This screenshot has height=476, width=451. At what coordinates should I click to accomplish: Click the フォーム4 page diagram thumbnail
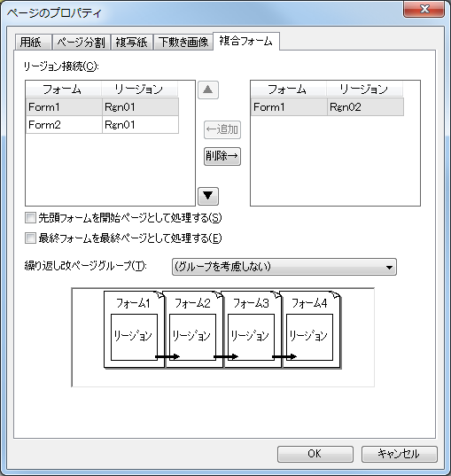pyautogui.click(x=309, y=330)
